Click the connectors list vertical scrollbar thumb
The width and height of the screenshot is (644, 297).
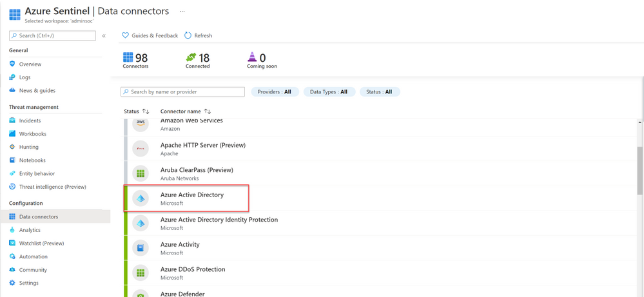coord(640,170)
